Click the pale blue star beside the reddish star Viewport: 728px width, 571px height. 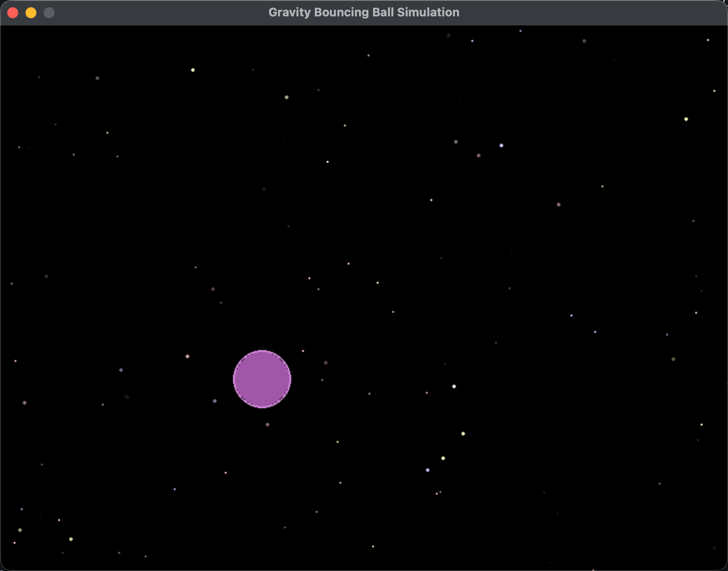pos(501,145)
